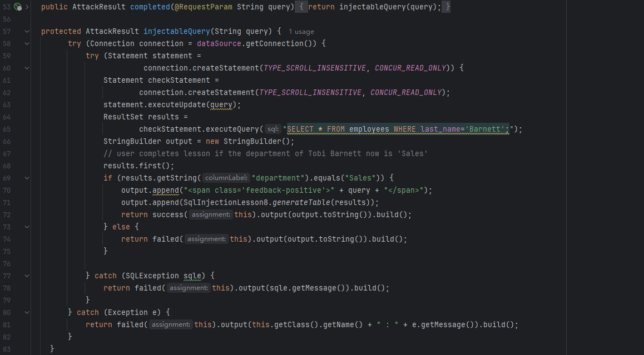Image resolution: width=644 pixels, height=355 pixels.
Task: Click 'TYPE_SCROLL_INSENSITIVE' on line 60
Action: pyautogui.click(x=315, y=68)
